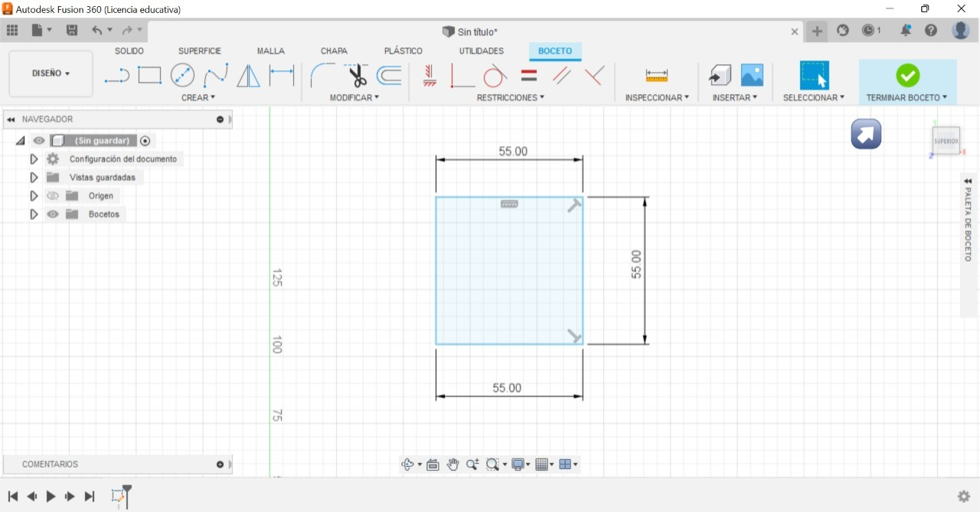Select the Fillet tool

point(322,75)
